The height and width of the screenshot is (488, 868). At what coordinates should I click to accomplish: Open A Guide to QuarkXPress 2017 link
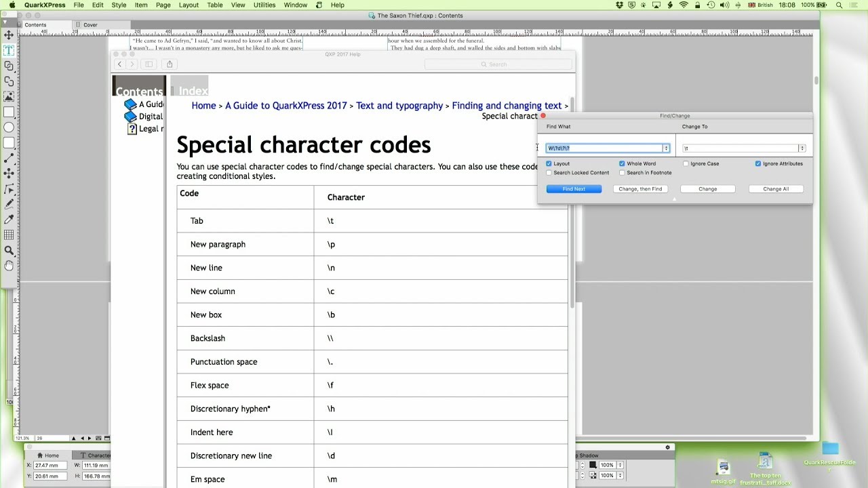point(286,106)
